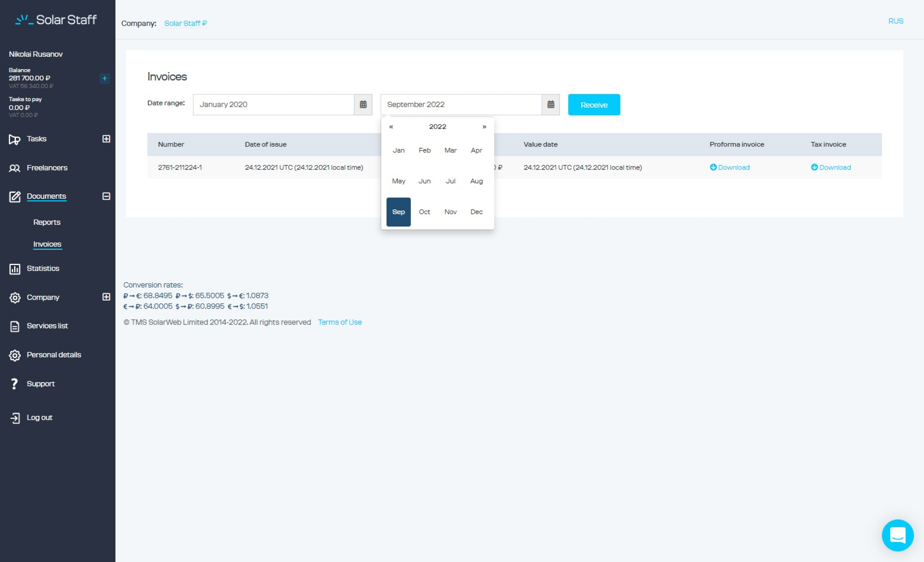Go to next year in month picker

pyautogui.click(x=484, y=127)
